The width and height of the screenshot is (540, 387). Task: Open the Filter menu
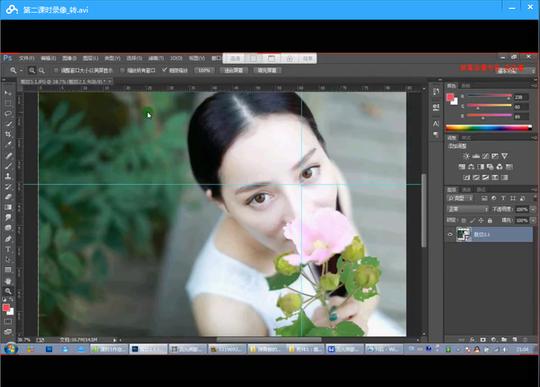pos(156,59)
